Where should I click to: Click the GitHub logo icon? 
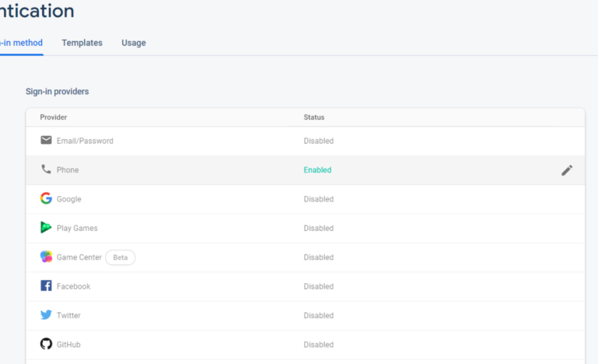point(46,344)
